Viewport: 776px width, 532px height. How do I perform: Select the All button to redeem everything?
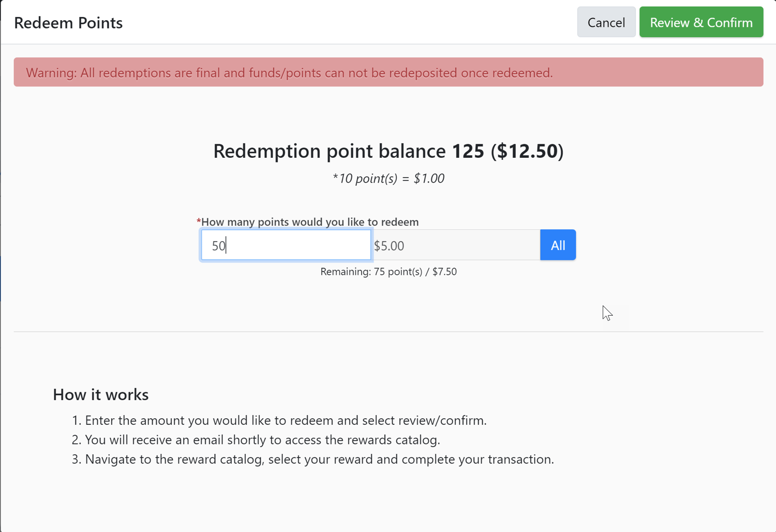(x=558, y=245)
